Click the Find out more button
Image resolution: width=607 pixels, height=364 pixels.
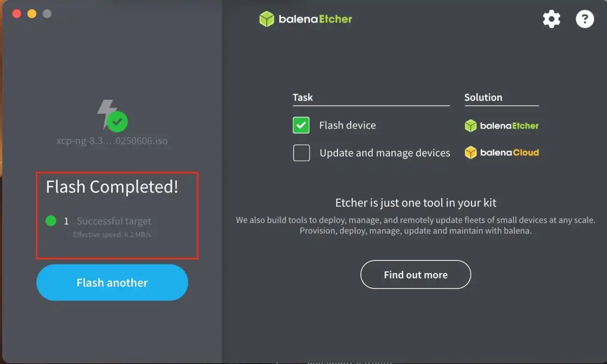pyautogui.click(x=416, y=275)
